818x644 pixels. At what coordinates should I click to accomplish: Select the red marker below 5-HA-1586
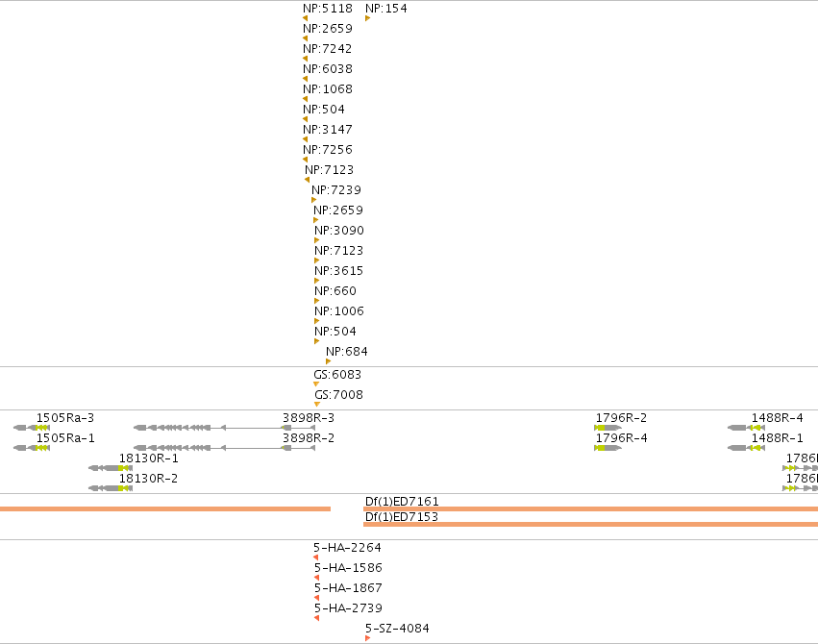(316, 578)
